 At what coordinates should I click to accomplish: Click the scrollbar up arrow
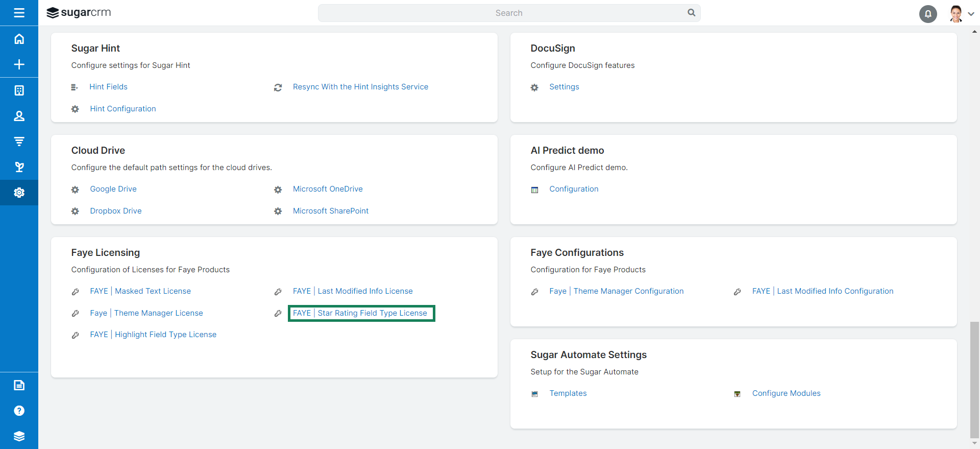tap(974, 31)
